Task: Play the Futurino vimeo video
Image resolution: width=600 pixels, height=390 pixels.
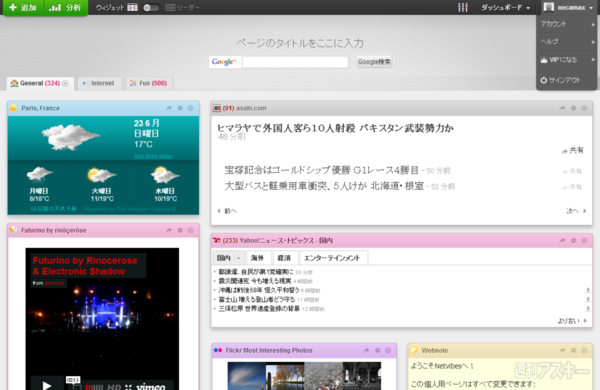Action: pyautogui.click(x=47, y=384)
